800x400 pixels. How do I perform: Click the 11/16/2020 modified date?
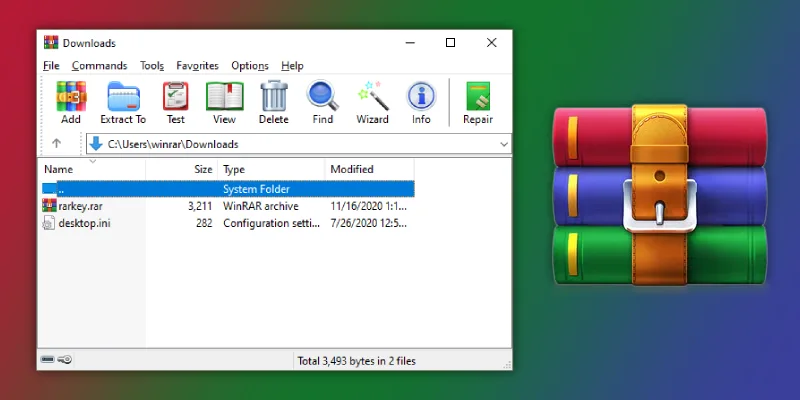click(368, 206)
